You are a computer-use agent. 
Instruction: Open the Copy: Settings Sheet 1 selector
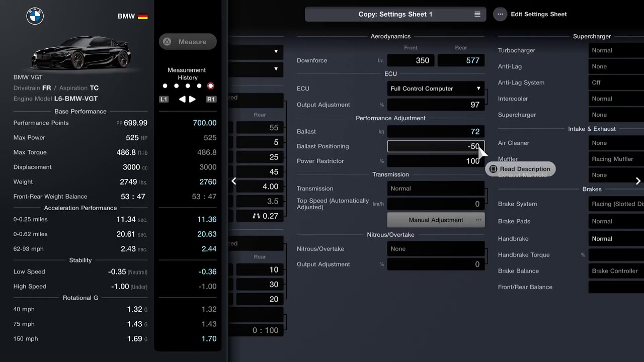[x=395, y=14]
